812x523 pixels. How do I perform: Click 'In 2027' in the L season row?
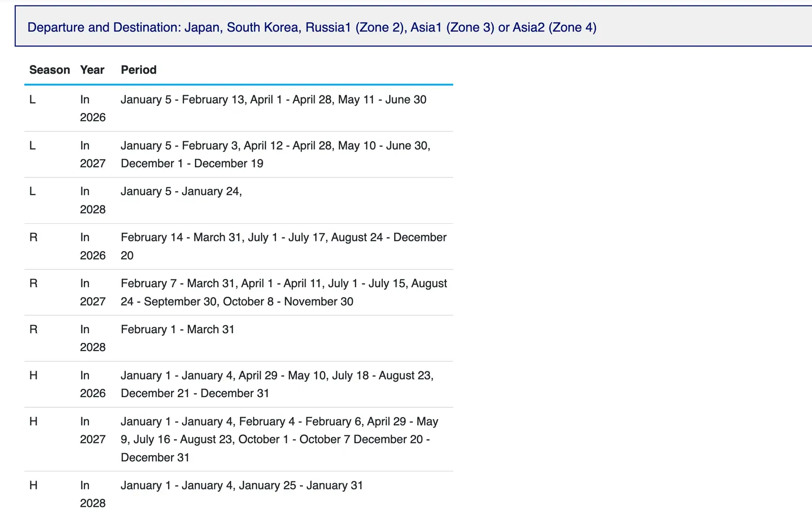tap(93, 155)
